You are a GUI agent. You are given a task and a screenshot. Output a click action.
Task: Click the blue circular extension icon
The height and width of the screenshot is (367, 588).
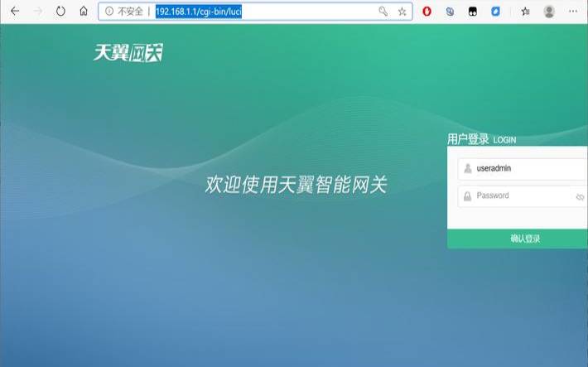450,12
